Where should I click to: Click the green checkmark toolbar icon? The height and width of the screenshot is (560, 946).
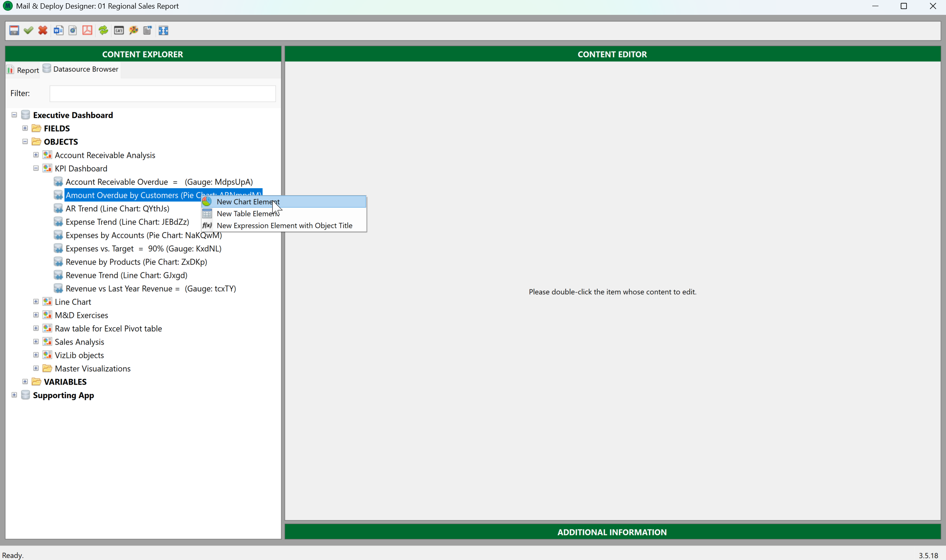pos(28,30)
